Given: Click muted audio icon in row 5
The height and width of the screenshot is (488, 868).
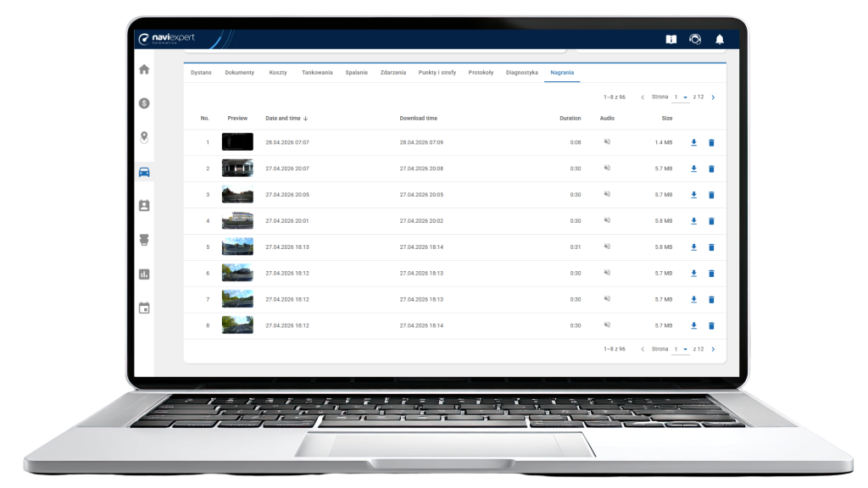Looking at the screenshot, I should point(607,247).
